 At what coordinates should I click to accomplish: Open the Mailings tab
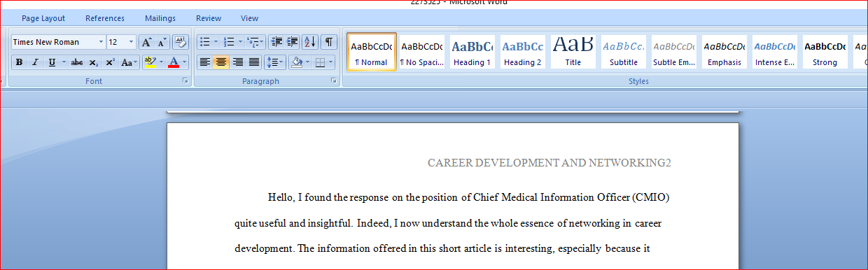point(160,18)
